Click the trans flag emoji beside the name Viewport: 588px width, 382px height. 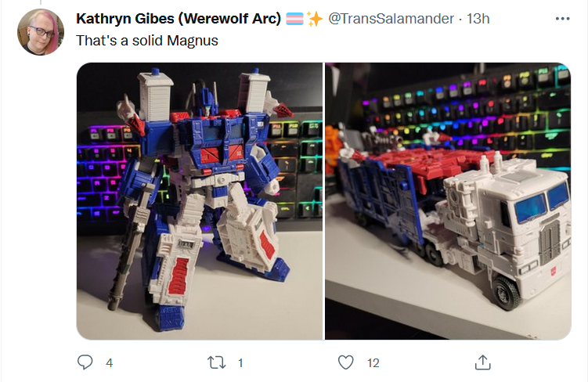(x=294, y=19)
